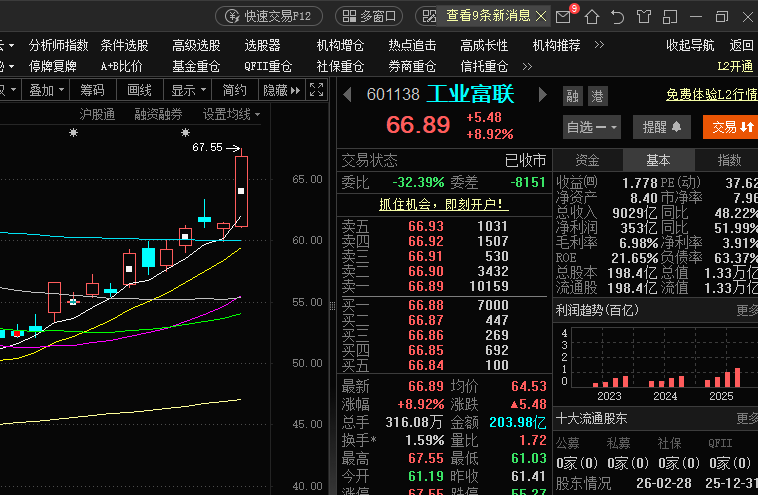
Task: Open the mail inbox with 9 notifications
Action: [564, 17]
